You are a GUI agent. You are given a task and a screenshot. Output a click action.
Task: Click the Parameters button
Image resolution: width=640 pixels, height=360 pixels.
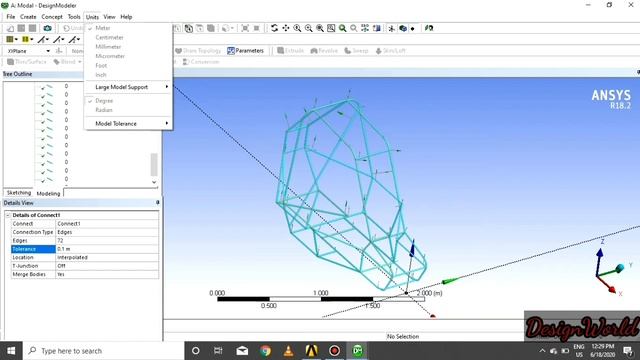[246, 51]
